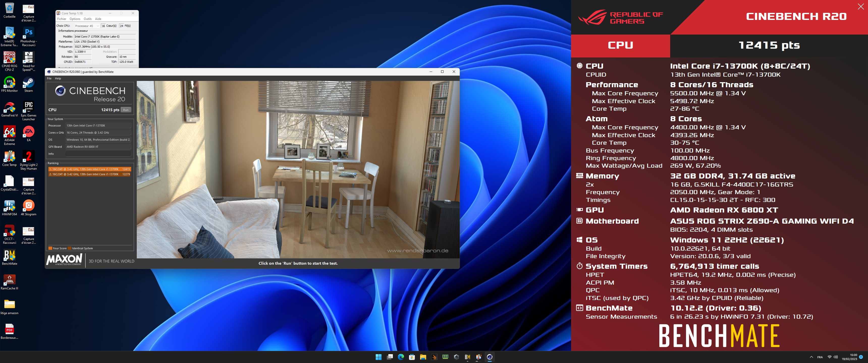This screenshot has width=868, height=363.
Task: Open Outils menu in Core Temp
Action: coord(88,19)
